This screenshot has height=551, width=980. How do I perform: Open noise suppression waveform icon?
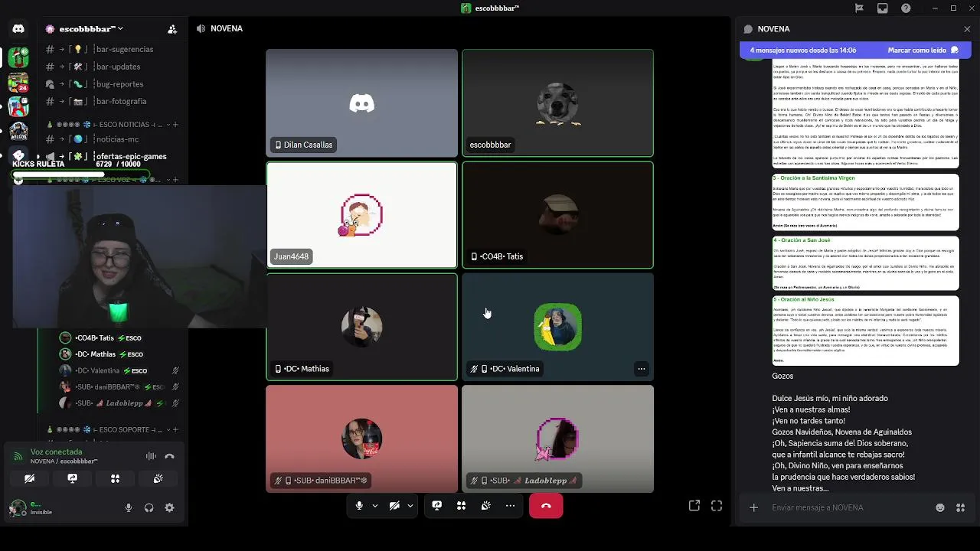(x=151, y=456)
